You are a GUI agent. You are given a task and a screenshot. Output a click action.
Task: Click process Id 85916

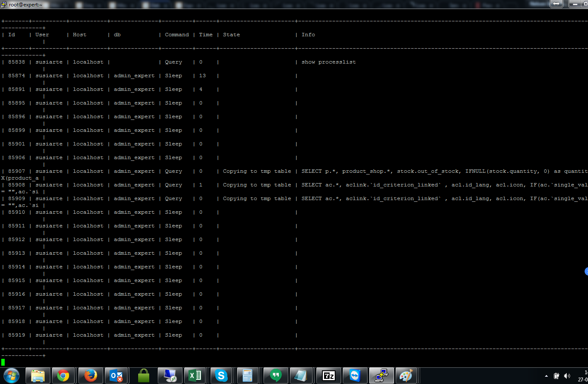17,294
